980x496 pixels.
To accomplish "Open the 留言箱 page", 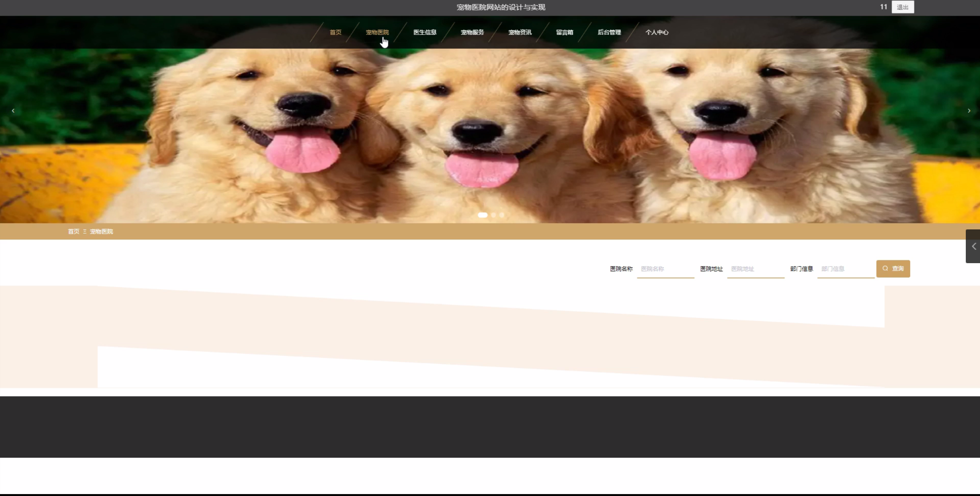I will [x=564, y=32].
